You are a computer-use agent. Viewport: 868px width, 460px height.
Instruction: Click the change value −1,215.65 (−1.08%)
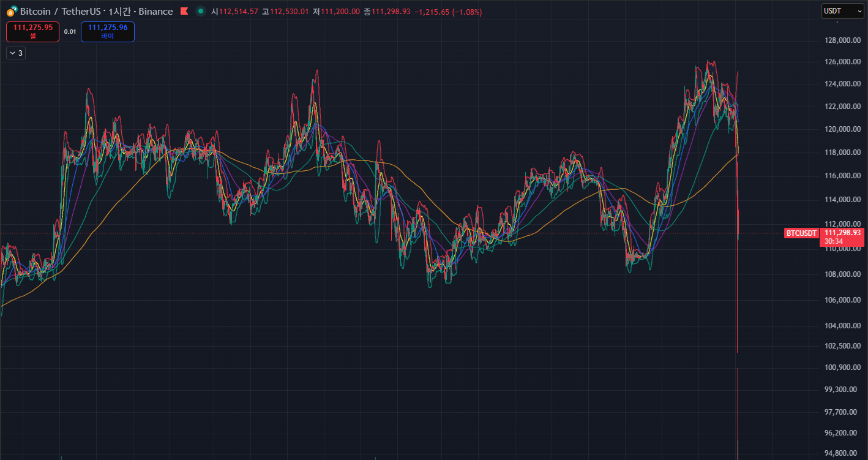(448, 12)
